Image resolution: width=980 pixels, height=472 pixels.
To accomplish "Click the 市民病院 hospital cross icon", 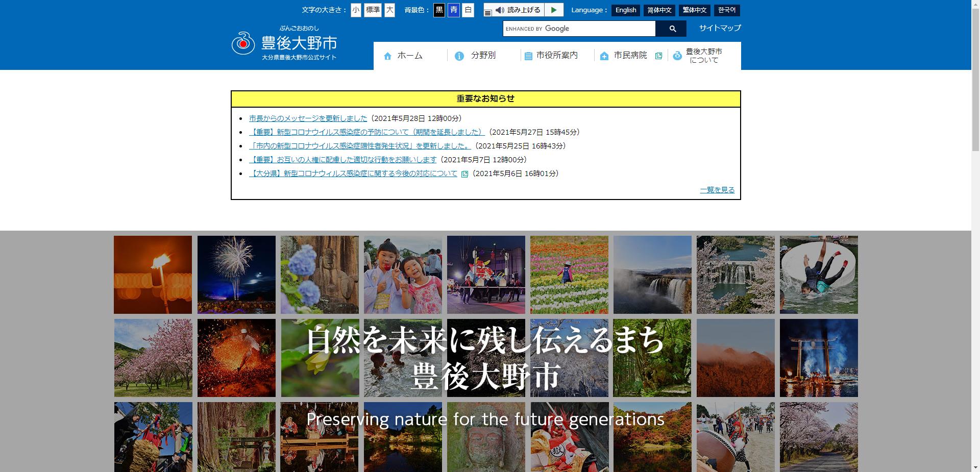I will [603, 56].
